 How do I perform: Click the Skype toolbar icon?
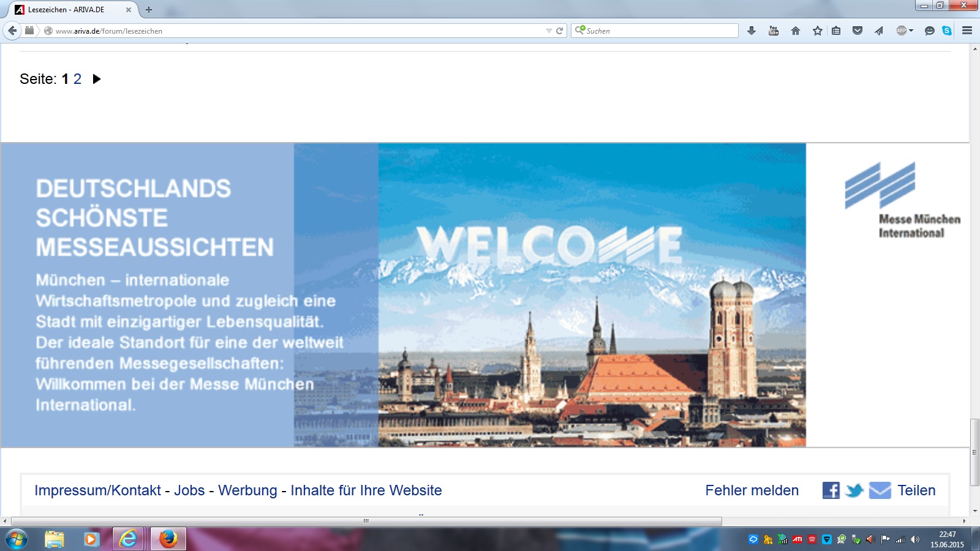(x=947, y=31)
